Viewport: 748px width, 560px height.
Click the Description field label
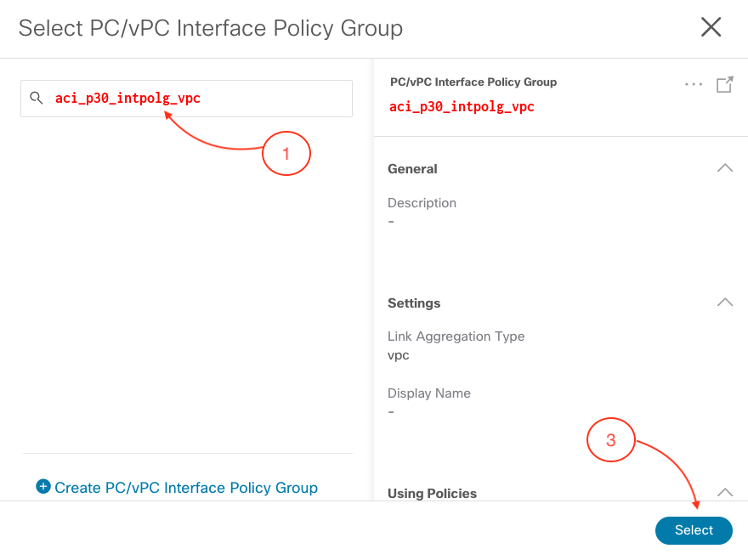(422, 203)
